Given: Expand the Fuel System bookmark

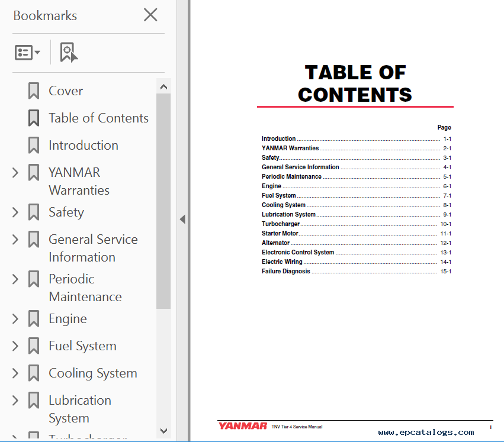Looking at the screenshot, I should point(15,346).
